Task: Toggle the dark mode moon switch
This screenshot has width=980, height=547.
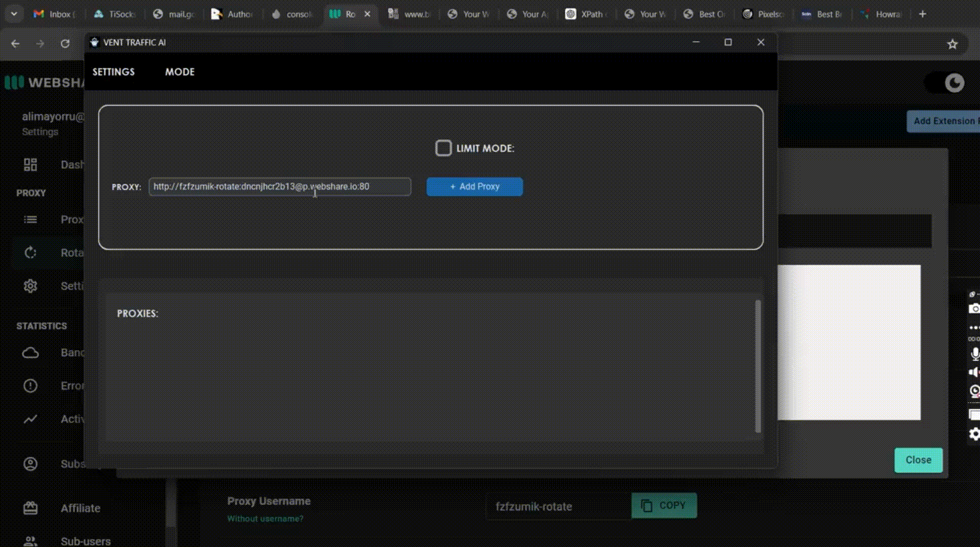Action: [x=945, y=83]
